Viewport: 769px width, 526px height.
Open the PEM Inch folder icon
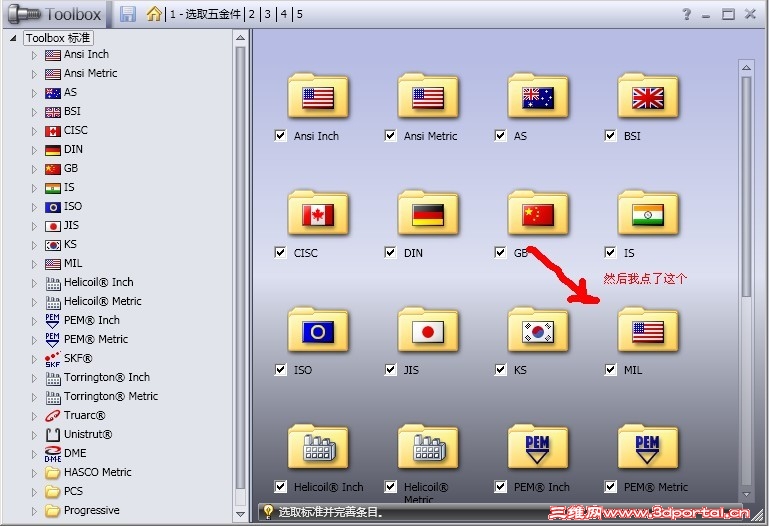538,447
